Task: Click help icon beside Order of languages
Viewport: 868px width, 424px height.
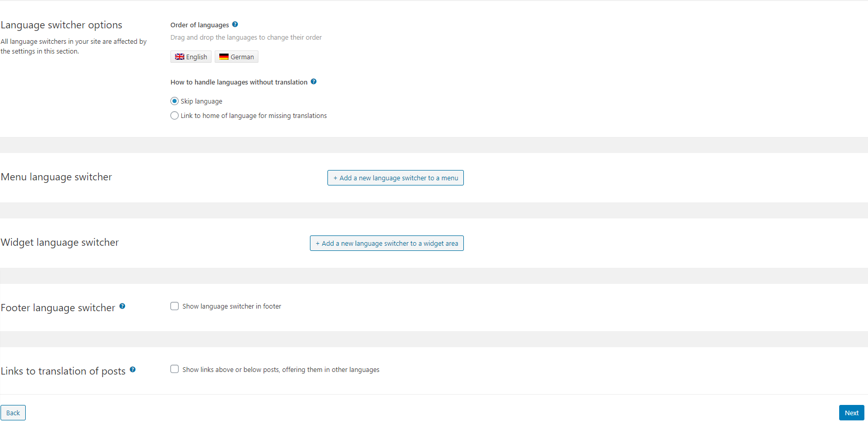Action: [x=235, y=24]
